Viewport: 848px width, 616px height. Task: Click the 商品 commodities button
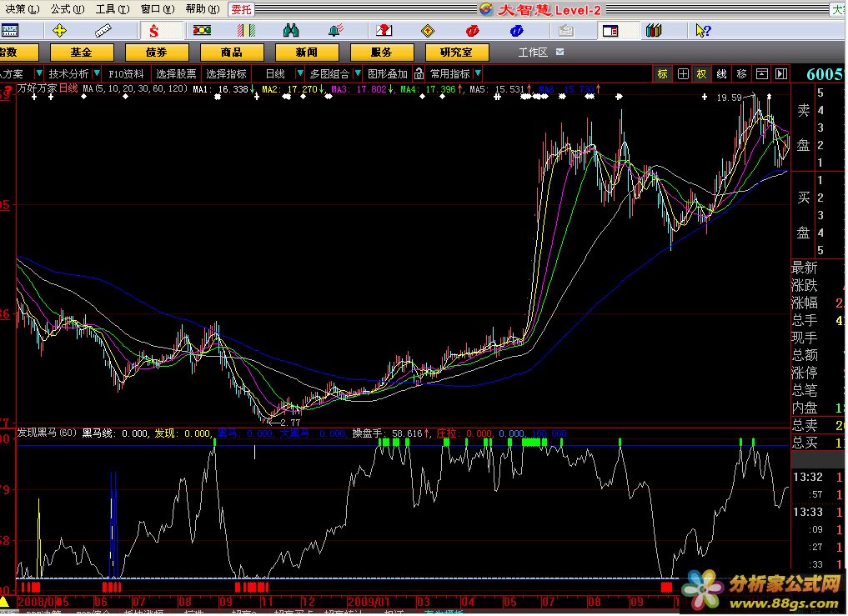232,53
